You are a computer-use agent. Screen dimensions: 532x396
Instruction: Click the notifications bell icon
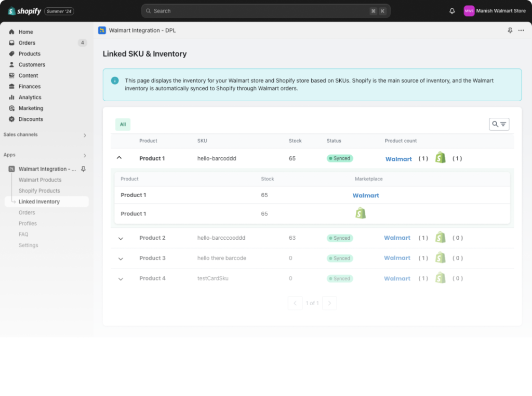[452, 11]
